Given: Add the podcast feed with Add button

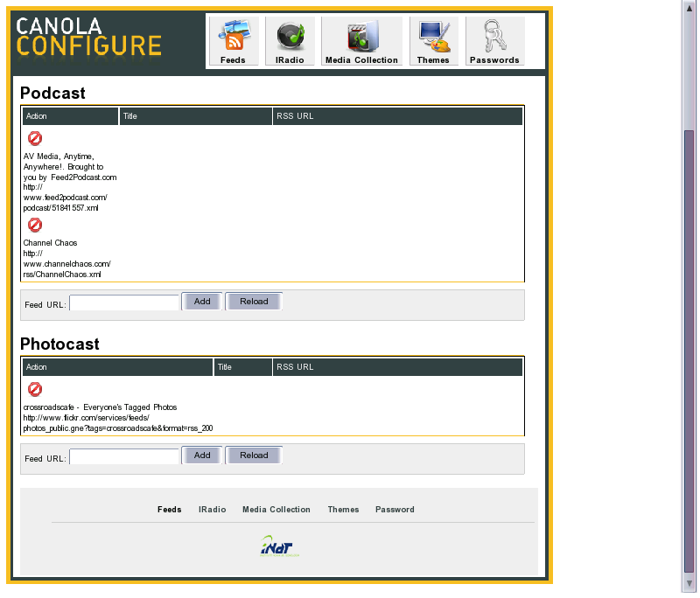Looking at the screenshot, I should point(202,302).
